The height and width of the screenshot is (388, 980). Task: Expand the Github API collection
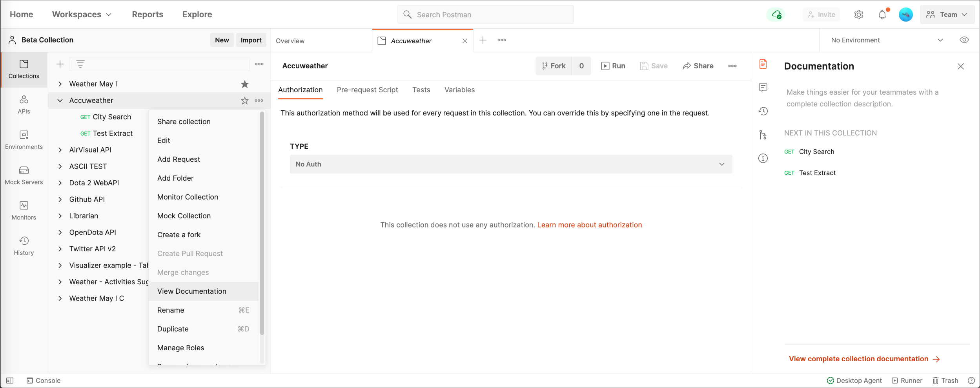coord(60,199)
